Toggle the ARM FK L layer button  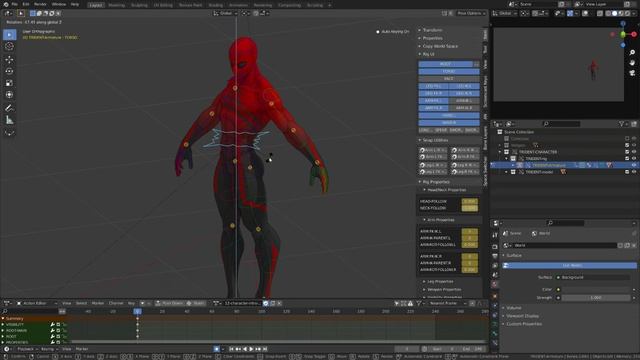point(433,100)
